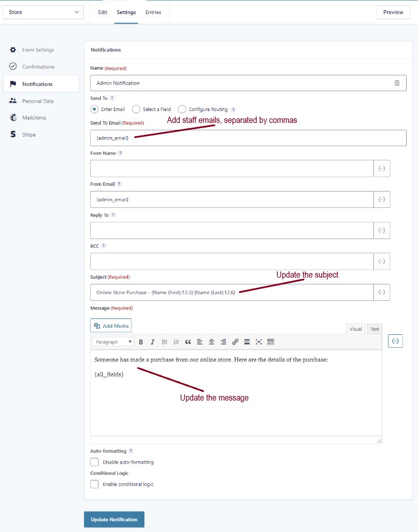Show the Auto-formatting help tooltip

131,451
